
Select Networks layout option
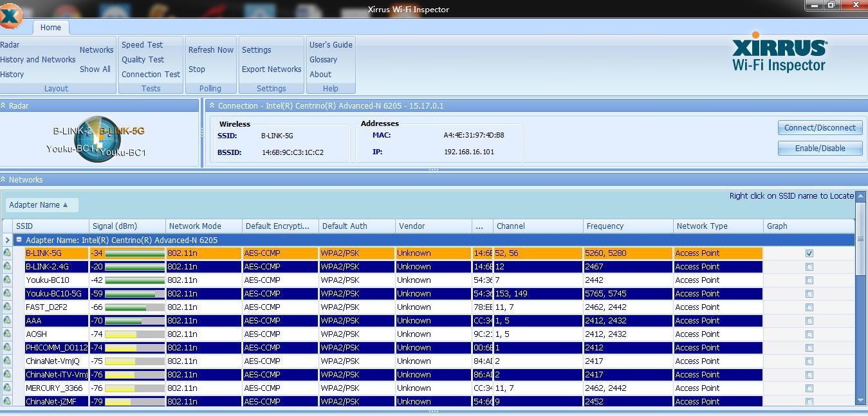click(x=97, y=50)
